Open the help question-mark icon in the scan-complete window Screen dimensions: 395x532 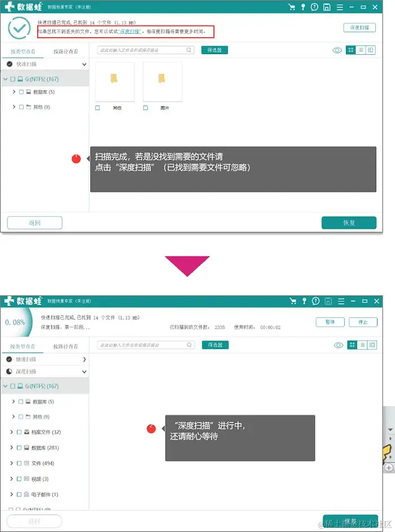point(314,7)
